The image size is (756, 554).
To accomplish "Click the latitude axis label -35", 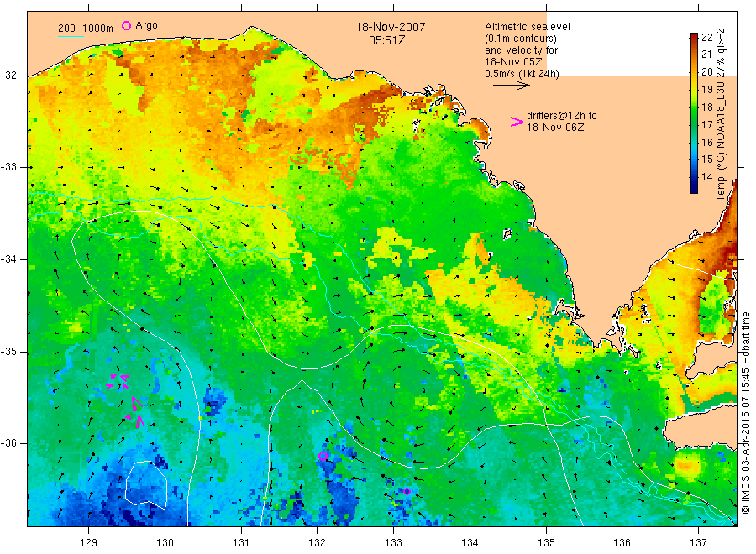I will pyautogui.click(x=8, y=351).
